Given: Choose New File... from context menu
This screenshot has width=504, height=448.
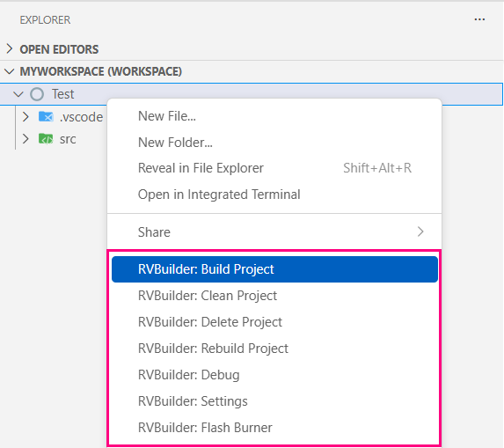Looking at the screenshot, I should (x=274, y=116).
